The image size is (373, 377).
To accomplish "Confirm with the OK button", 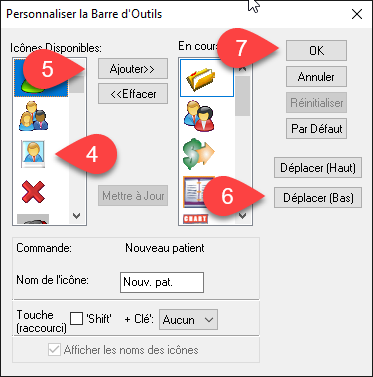I will pos(316,51).
